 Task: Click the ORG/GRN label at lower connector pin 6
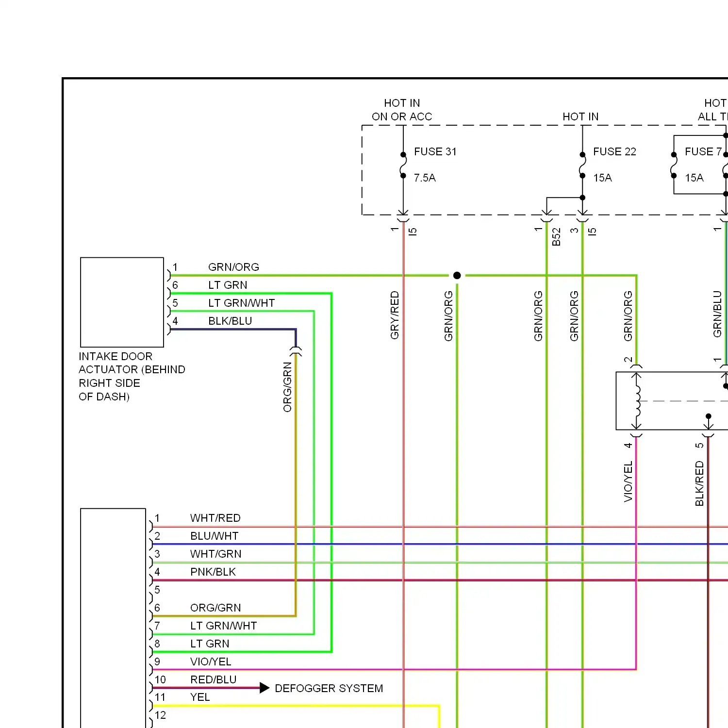pyautogui.click(x=215, y=608)
